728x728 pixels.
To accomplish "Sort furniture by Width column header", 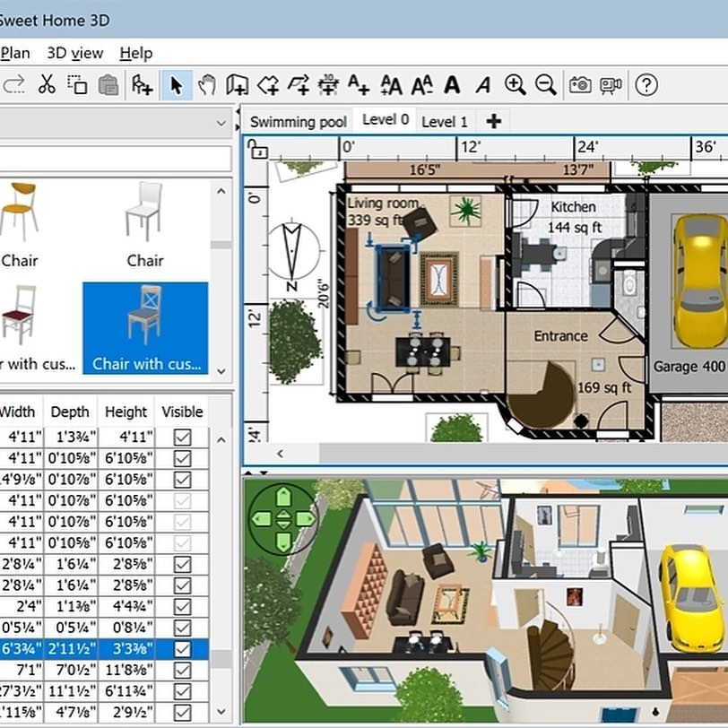I will coord(19,412).
